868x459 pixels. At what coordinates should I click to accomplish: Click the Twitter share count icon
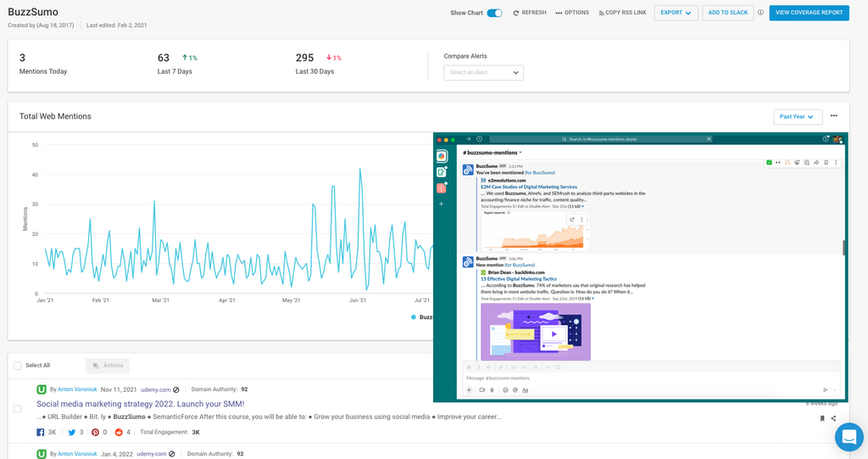coord(70,432)
